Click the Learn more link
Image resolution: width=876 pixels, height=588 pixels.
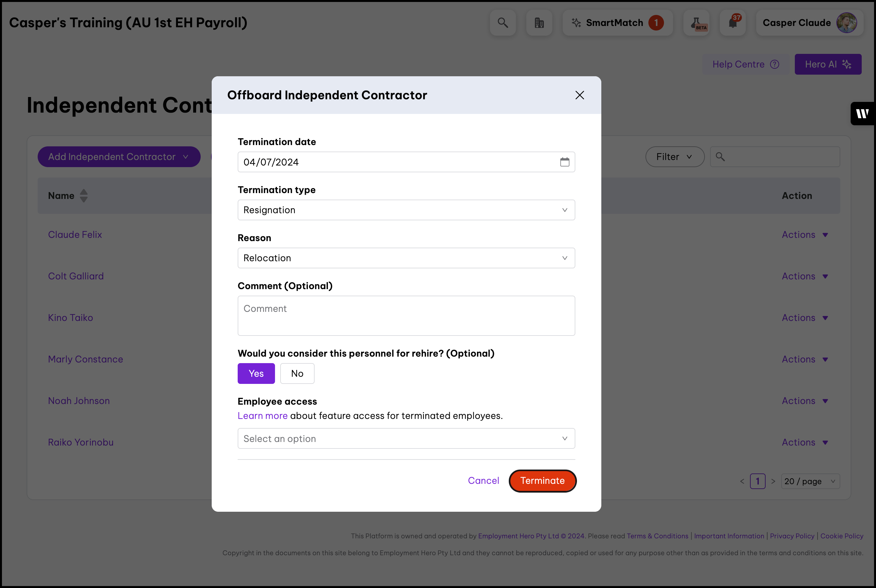262,416
